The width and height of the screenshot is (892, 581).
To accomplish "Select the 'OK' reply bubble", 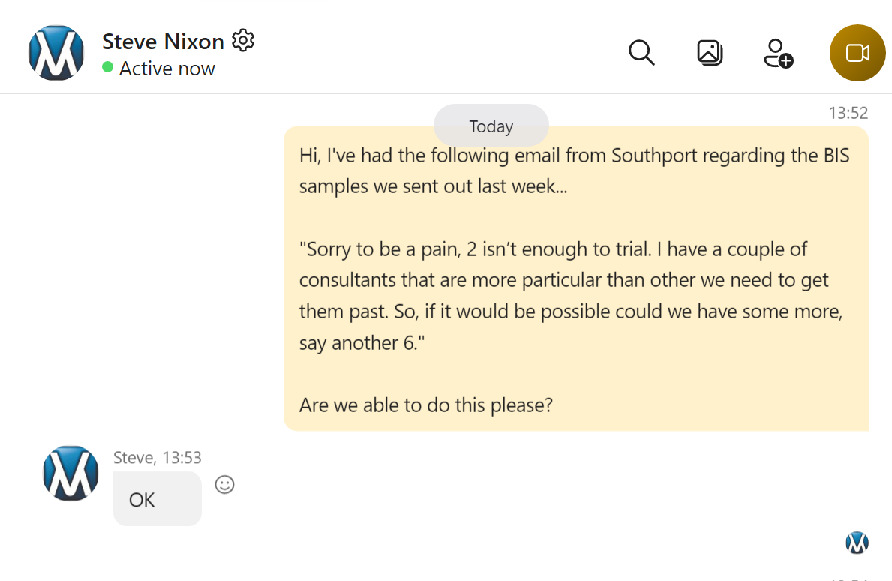I will (x=157, y=499).
